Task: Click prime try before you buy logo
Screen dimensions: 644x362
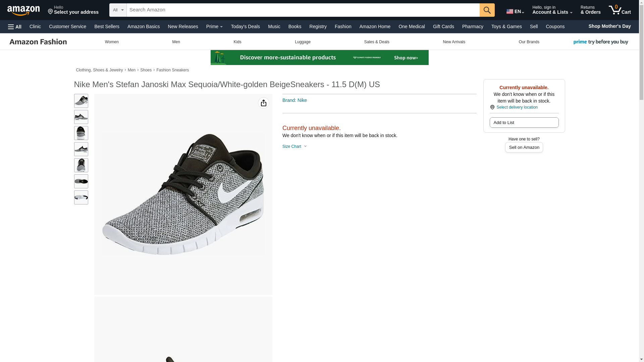Action: pyautogui.click(x=600, y=42)
